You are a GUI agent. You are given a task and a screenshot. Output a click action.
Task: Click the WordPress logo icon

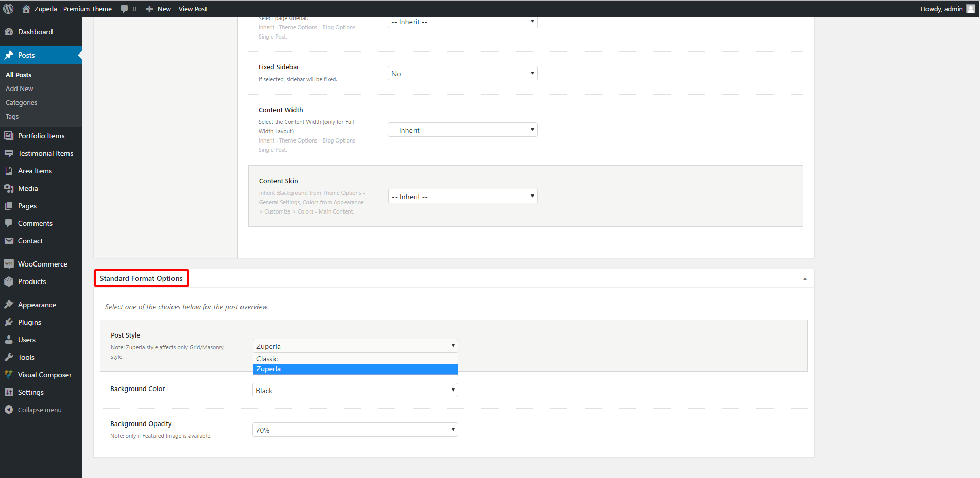(8, 9)
